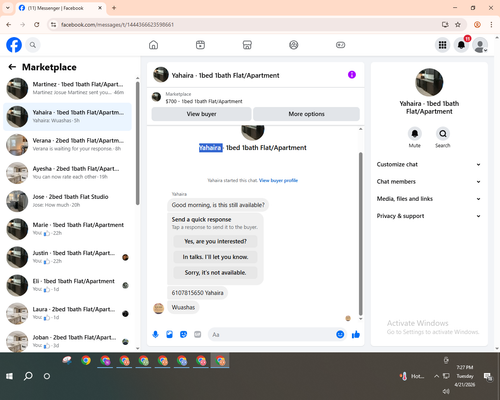The height and width of the screenshot is (400, 500).
Task: Open the Windows Start button
Action: [10, 376]
